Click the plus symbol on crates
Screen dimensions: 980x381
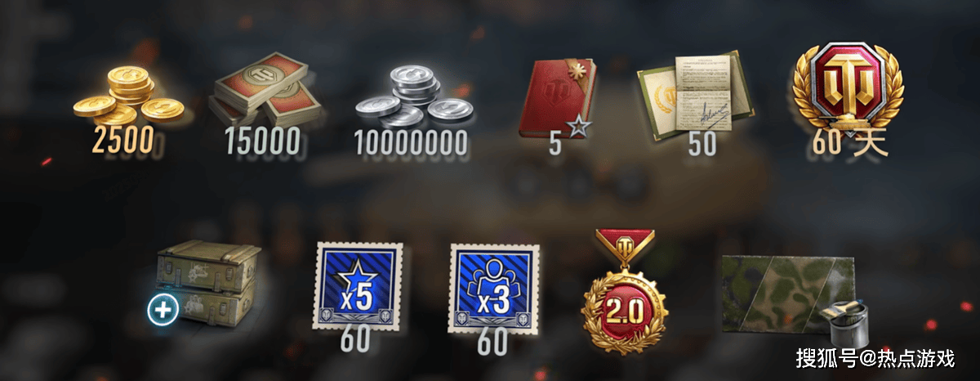click(163, 310)
